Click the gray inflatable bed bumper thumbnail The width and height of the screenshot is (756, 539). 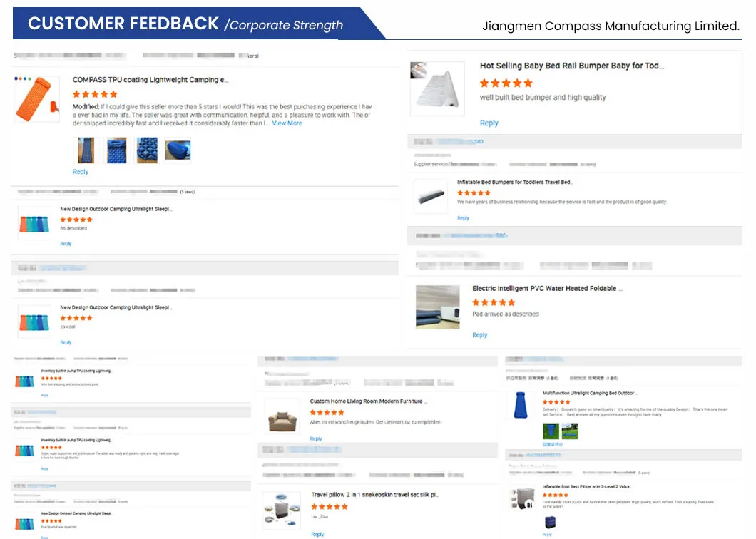[431, 195]
